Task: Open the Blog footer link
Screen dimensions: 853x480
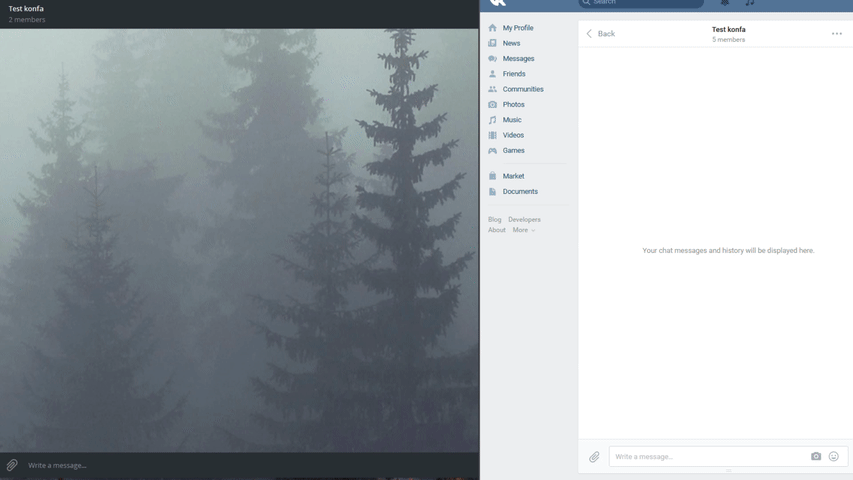Action: click(x=495, y=220)
